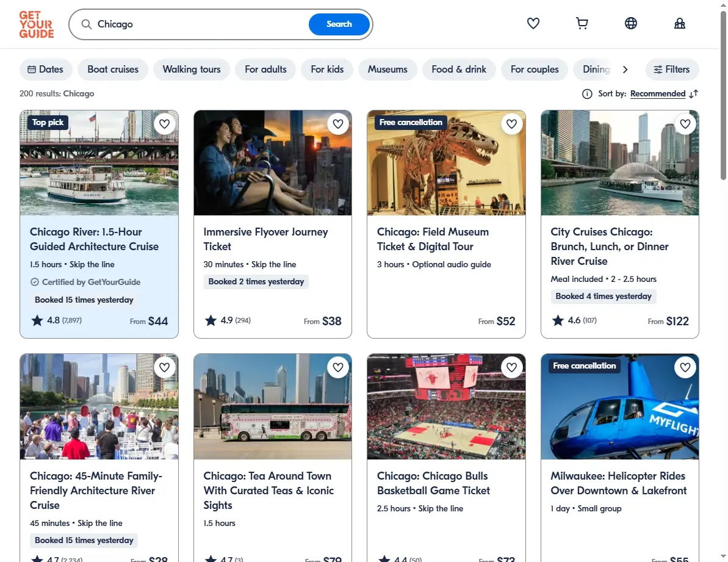Click the magnifier icon in search box
The image size is (728, 562).
87,24
